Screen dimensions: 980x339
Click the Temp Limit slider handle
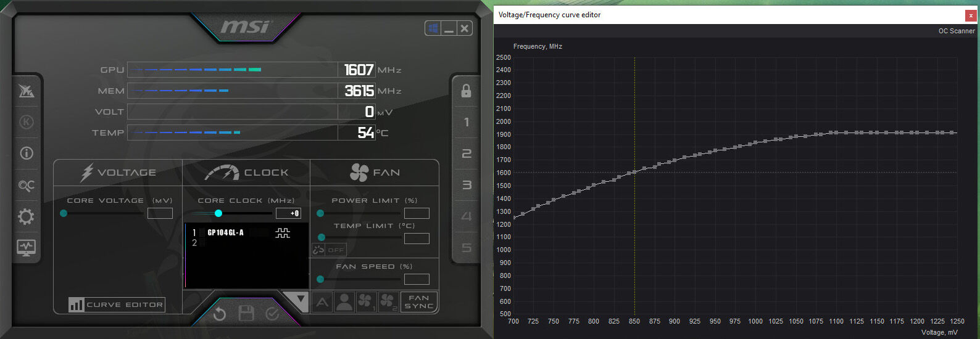[321, 237]
